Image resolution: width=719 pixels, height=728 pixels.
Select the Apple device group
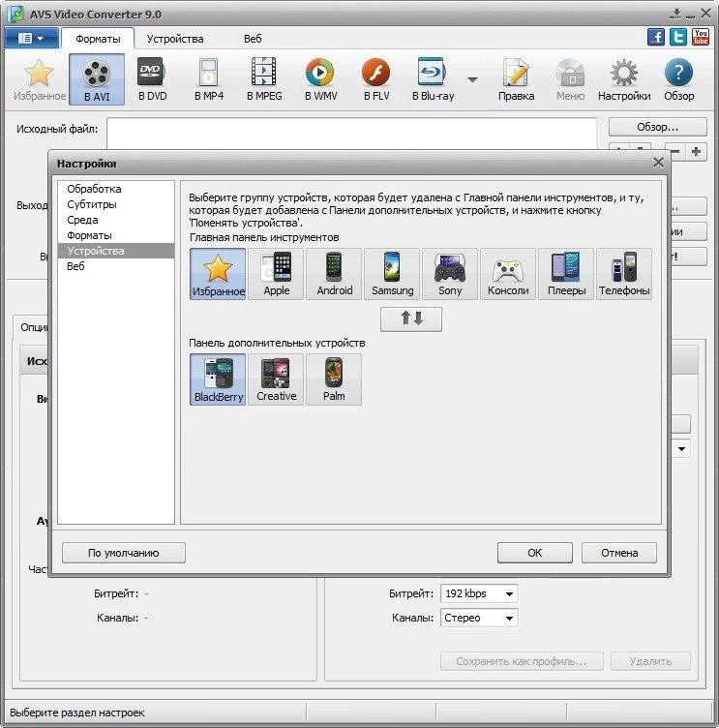pyautogui.click(x=276, y=274)
